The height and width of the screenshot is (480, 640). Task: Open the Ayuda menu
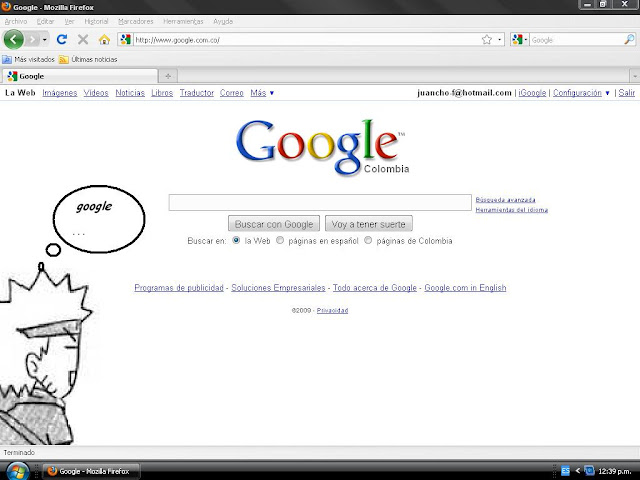tap(223, 21)
